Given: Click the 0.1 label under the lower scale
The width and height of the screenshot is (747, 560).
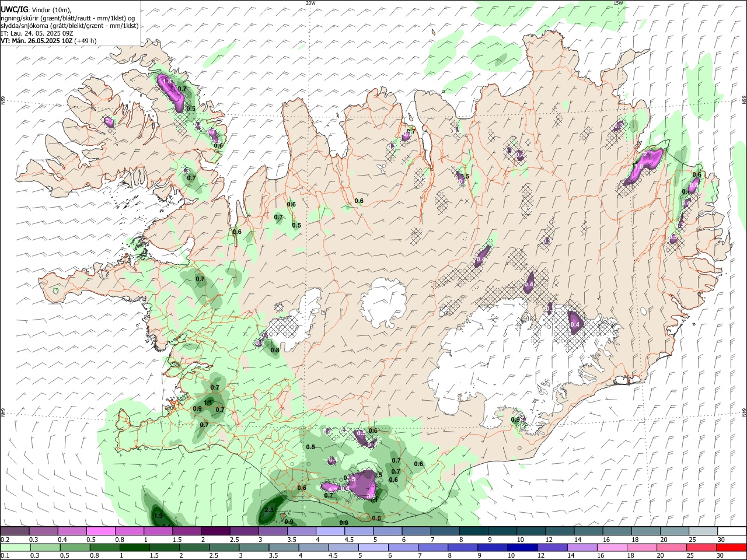Looking at the screenshot, I should (5, 556).
